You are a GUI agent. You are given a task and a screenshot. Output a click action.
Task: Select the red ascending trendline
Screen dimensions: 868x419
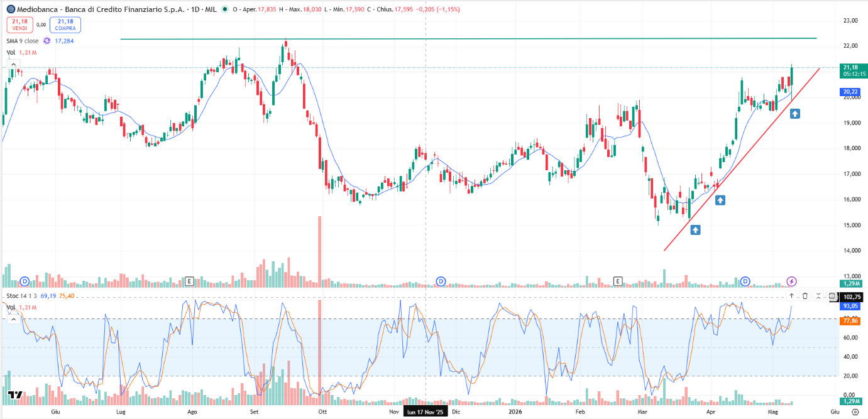click(742, 159)
